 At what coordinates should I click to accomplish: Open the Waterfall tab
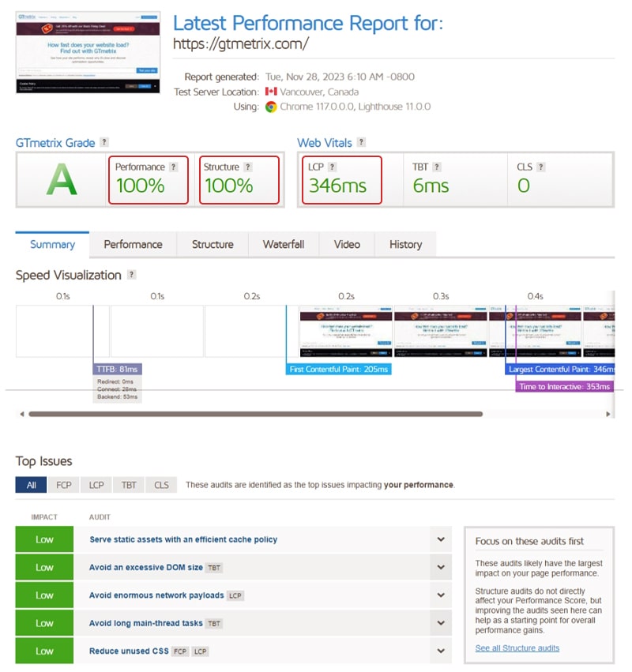284,244
